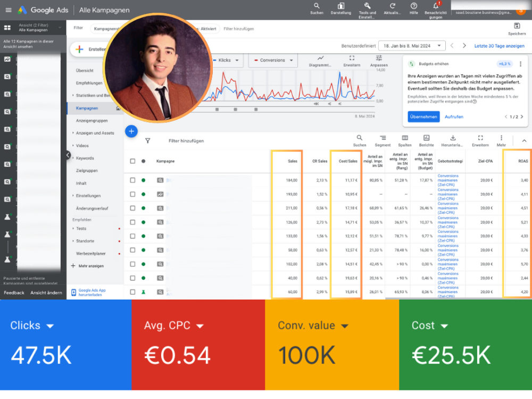Open the Berichte reports tool
This screenshot has height=399, width=532.
pos(427,140)
